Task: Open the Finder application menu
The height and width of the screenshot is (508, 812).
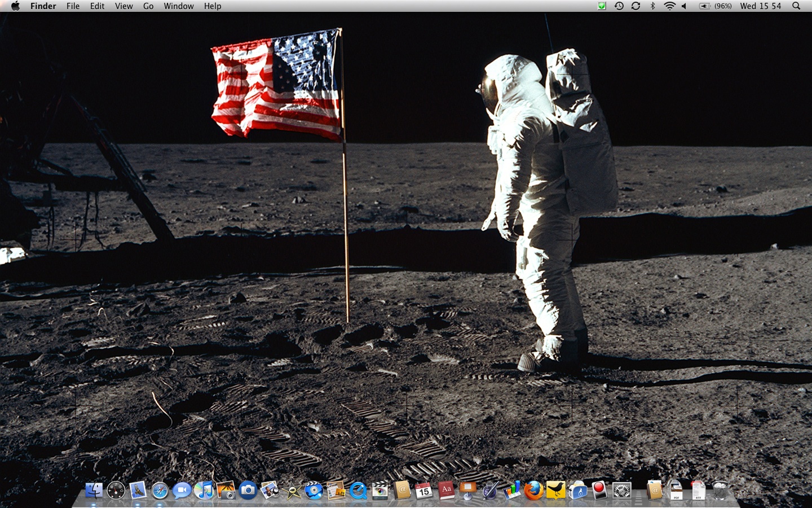Action: pos(43,6)
